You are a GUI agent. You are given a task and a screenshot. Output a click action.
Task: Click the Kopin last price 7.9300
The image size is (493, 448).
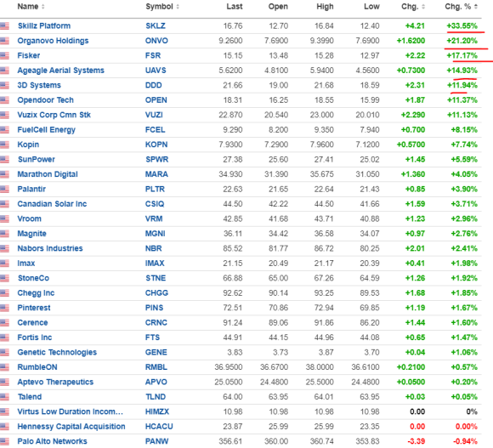click(x=230, y=145)
